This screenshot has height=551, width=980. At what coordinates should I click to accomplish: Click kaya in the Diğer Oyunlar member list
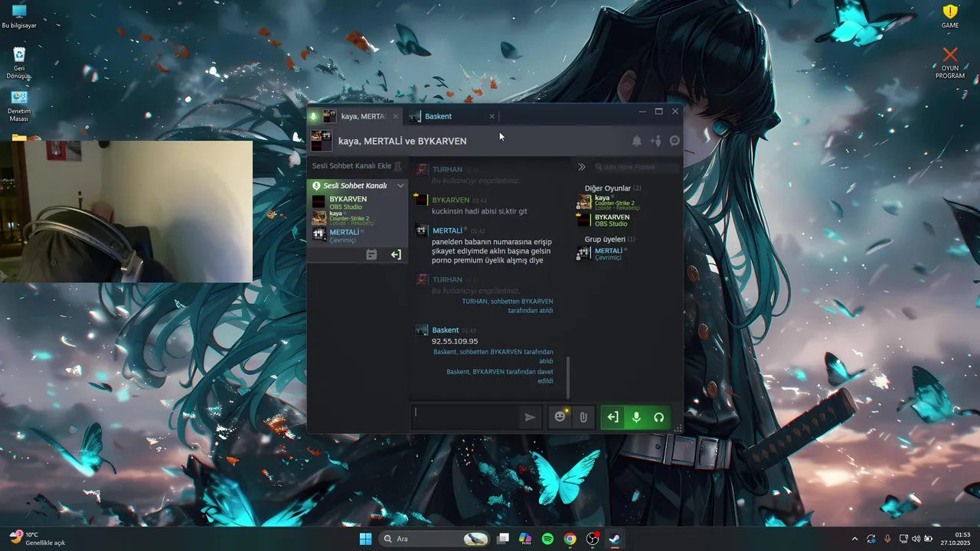(x=628, y=202)
